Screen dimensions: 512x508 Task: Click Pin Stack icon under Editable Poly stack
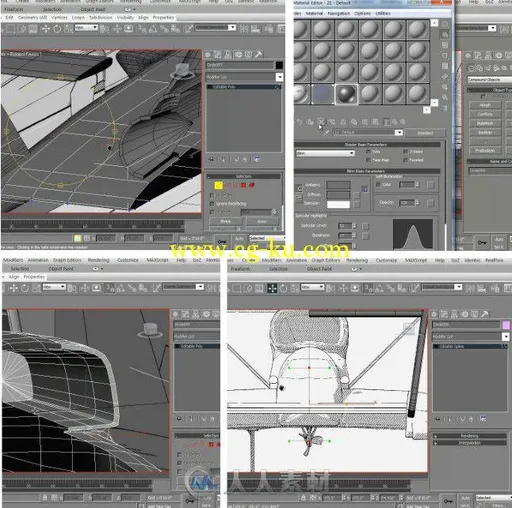click(211, 160)
